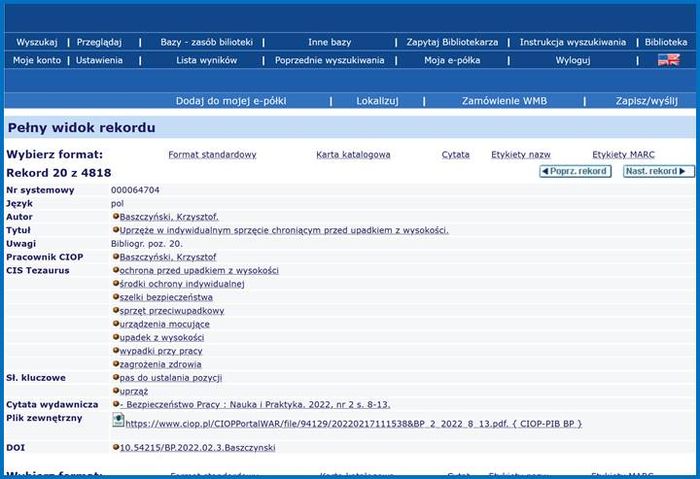Open the Wyszukaj menu item

tap(37, 42)
